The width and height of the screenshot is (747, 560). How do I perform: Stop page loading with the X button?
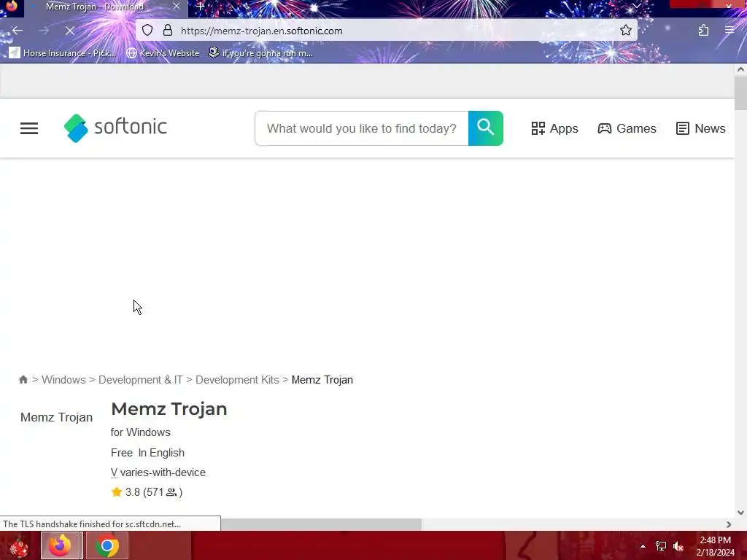tap(69, 31)
